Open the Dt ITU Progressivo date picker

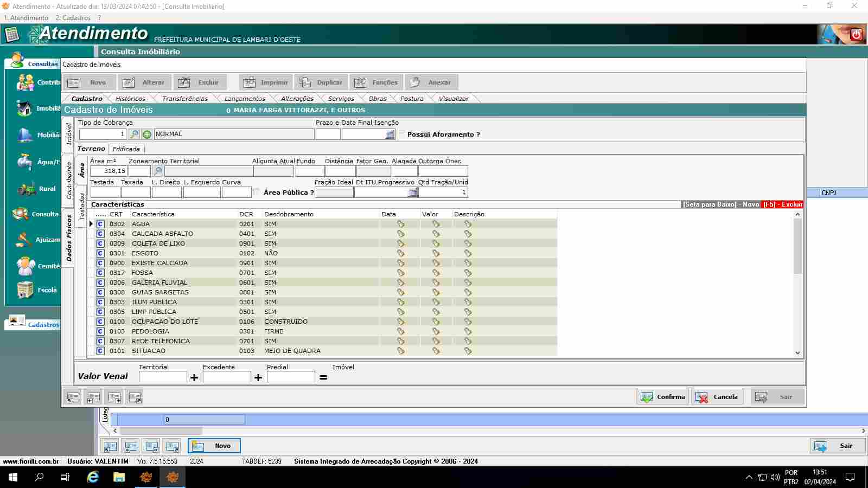[412, 192]
